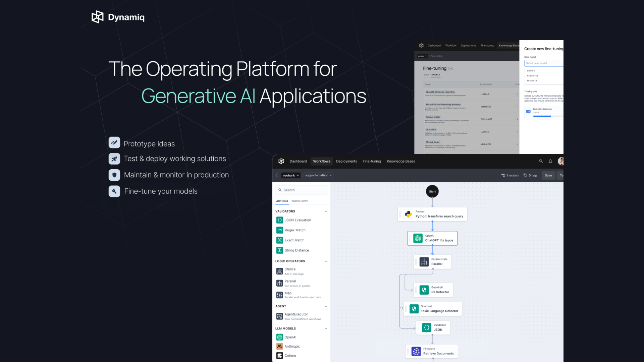Viewport: 644px width, 362px height.
Task: Switch to JOBS tab in fine-tuning window
Action: click(426, 75)
